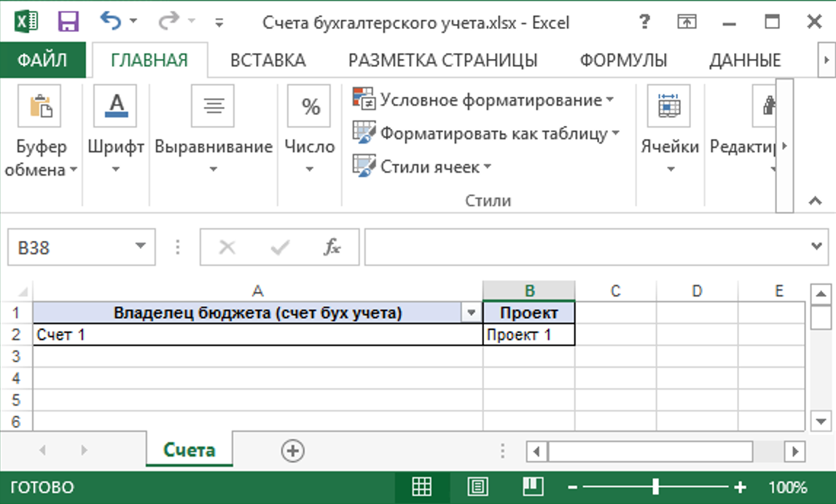This screenshot has height=504, width=836.
Task: Open the Число number format group
Action: [310, 131]
